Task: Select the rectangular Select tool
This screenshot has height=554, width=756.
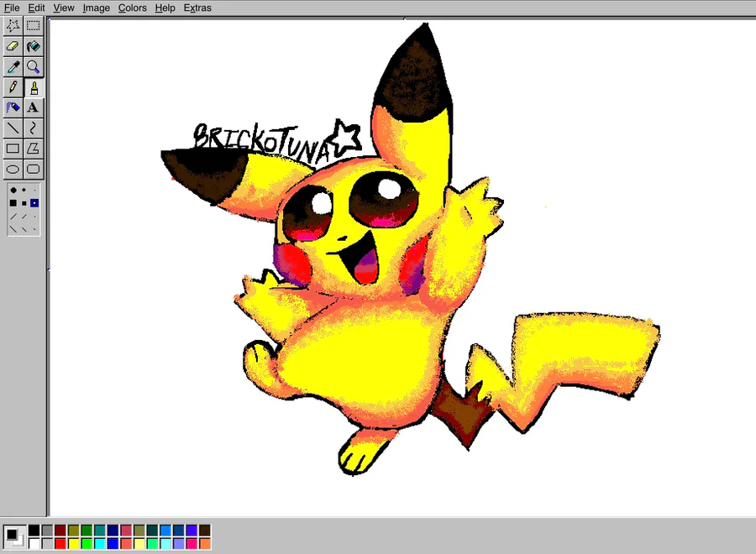Action: point(34,25)
